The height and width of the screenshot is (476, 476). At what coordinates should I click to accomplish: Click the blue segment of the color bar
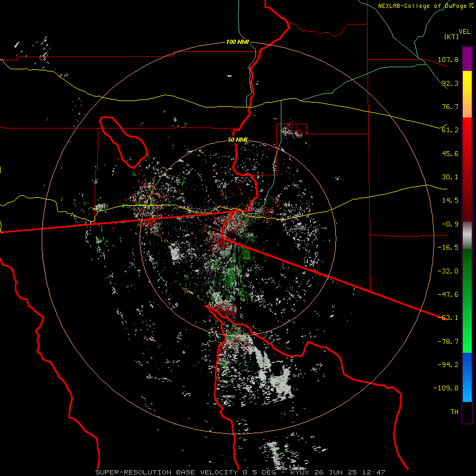[x=467, y=377]
